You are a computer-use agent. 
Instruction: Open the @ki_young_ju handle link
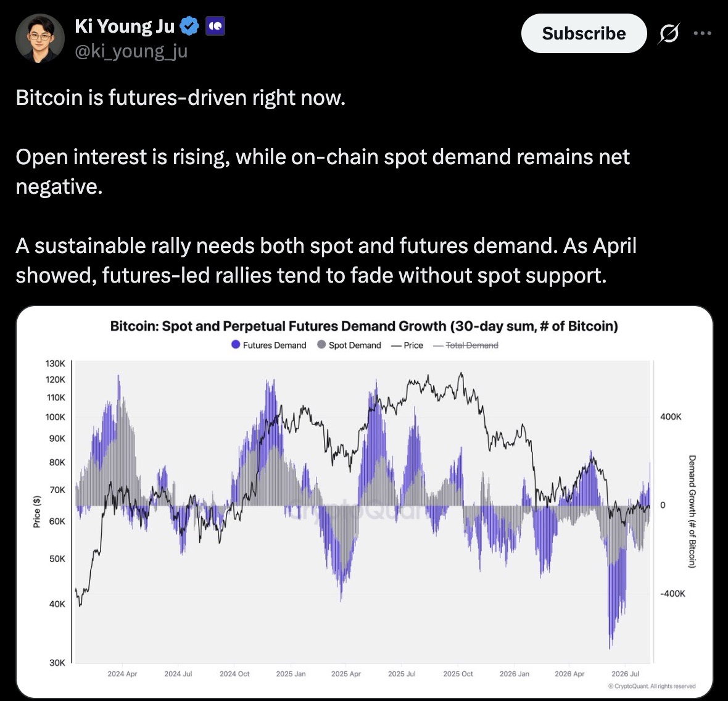tap(131, 51)
